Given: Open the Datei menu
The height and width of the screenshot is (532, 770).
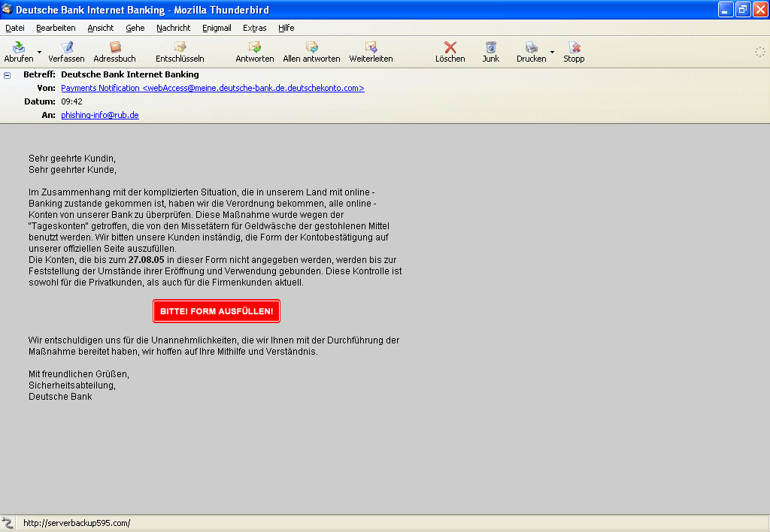Looking at the screenshot, I should pos(15,28).
